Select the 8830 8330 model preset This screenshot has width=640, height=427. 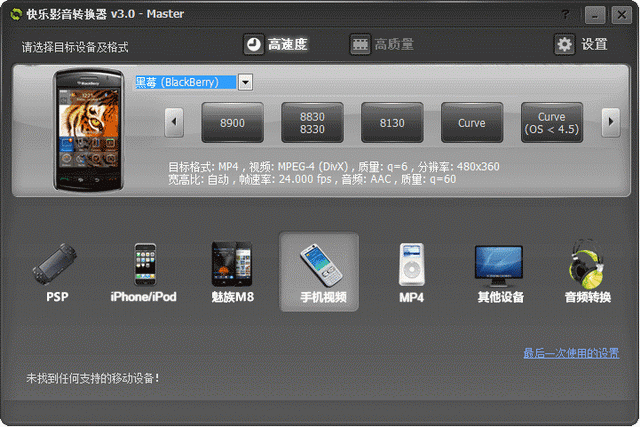pos(312,122)
